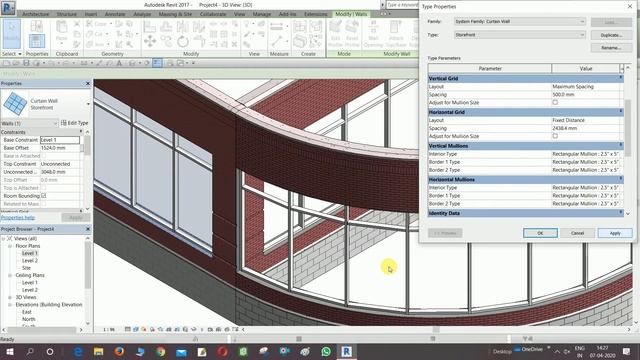This screenshot has height=360, width=640.
Task: Open the Massing & Site ribbon tab
Action: coord(175,14)
